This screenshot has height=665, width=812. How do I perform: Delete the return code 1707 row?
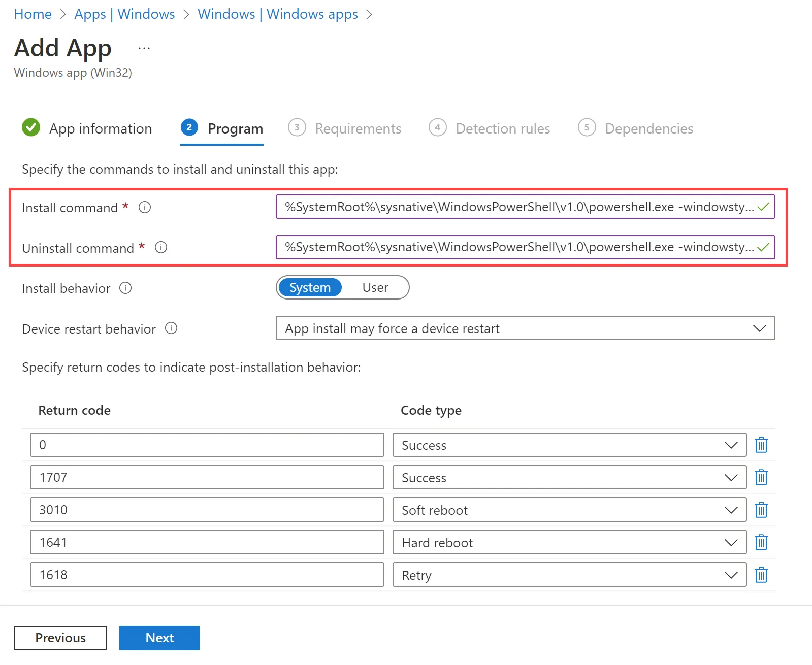point(761,477)
